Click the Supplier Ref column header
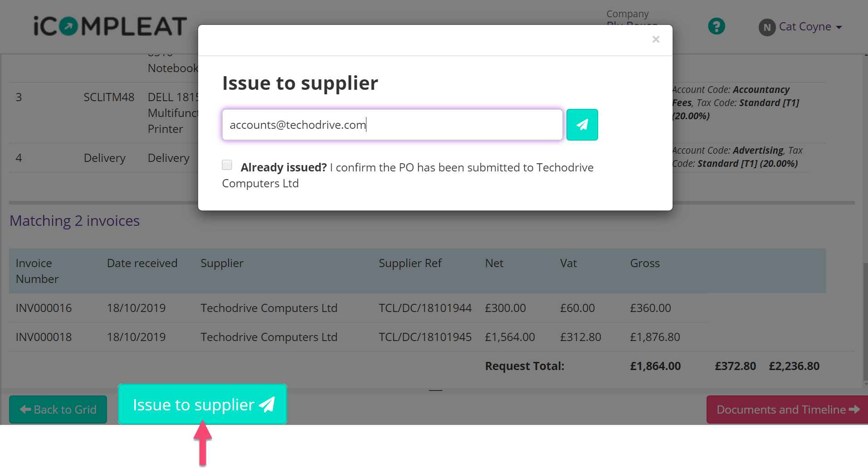The image size is (868, 468). pyautogui.click(x=410, y=263)
